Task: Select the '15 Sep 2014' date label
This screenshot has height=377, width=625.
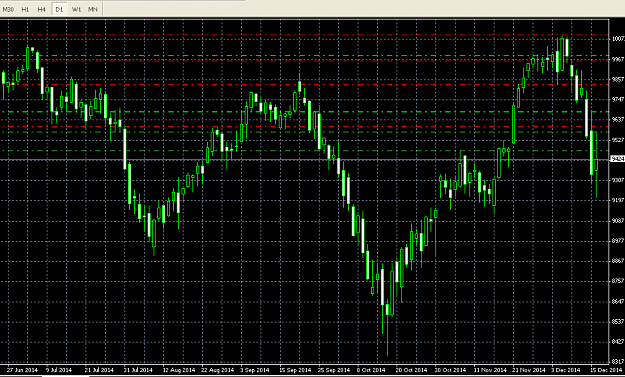Action: (294, 370)
